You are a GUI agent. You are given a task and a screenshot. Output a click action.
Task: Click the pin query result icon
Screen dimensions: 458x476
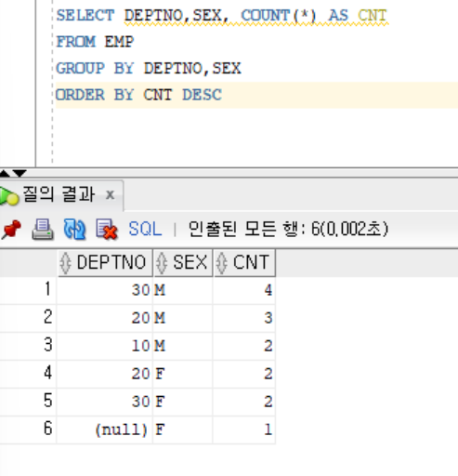[x=11, y=230]
